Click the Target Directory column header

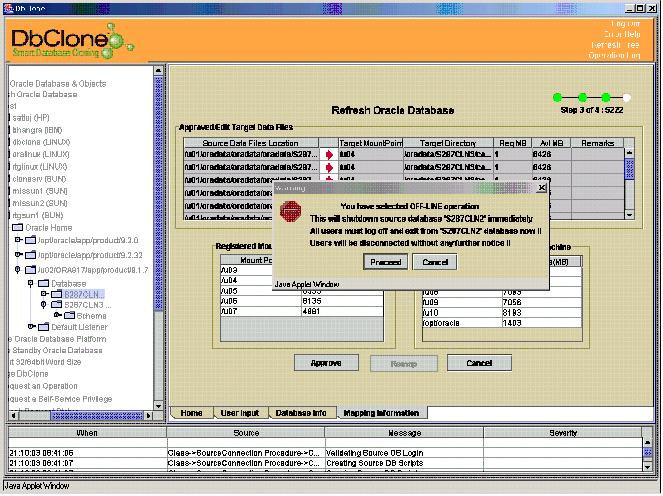point(448,143)
